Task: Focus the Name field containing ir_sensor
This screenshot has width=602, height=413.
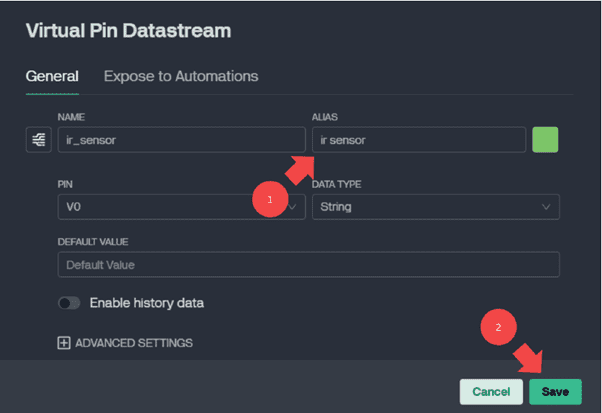Action: coord(180,141)
